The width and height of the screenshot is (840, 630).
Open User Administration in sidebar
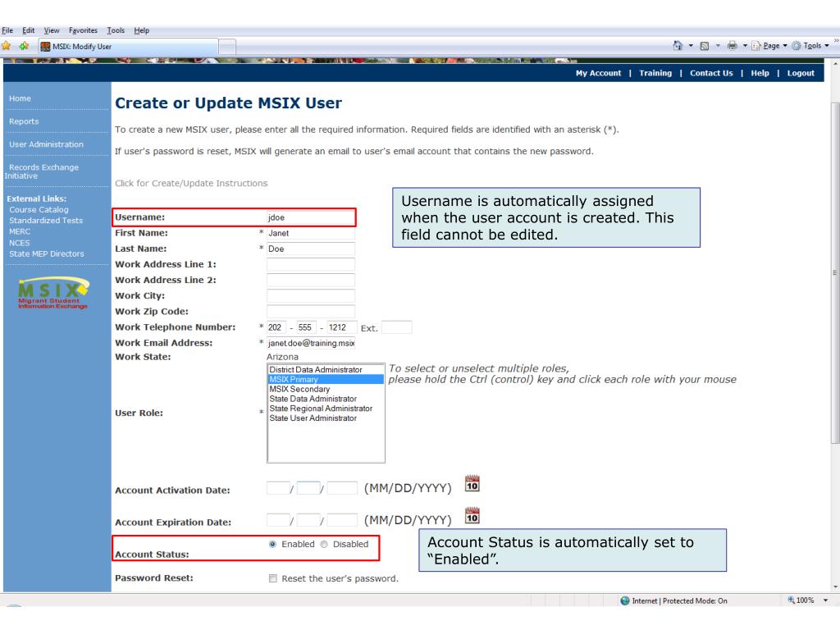[46, 144]
